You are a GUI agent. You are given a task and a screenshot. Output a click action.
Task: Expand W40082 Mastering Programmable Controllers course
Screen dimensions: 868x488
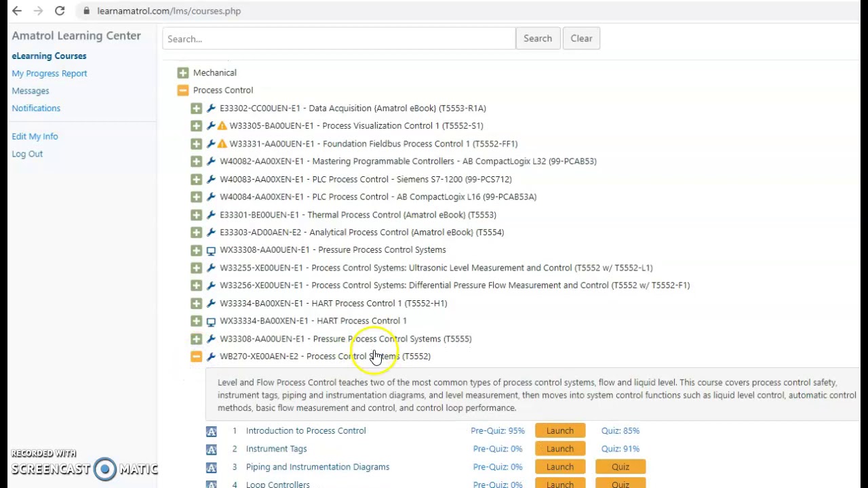coord(196,161)
